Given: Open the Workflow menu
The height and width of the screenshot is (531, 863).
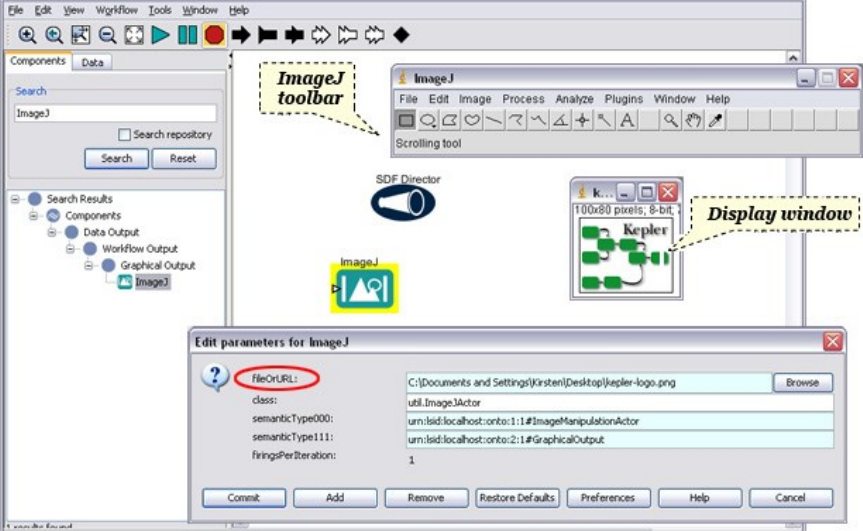Looking at the screenshot, I should click(x=117, y=10).
